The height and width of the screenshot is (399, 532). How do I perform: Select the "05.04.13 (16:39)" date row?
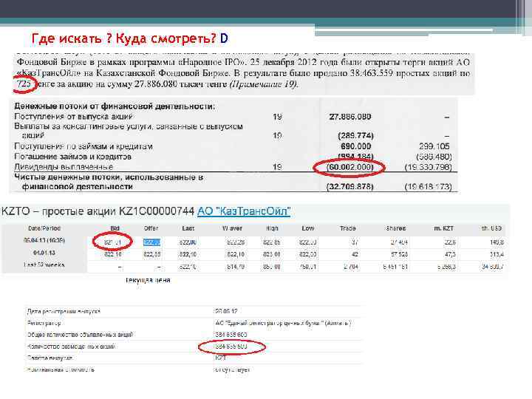click(44, 241)
